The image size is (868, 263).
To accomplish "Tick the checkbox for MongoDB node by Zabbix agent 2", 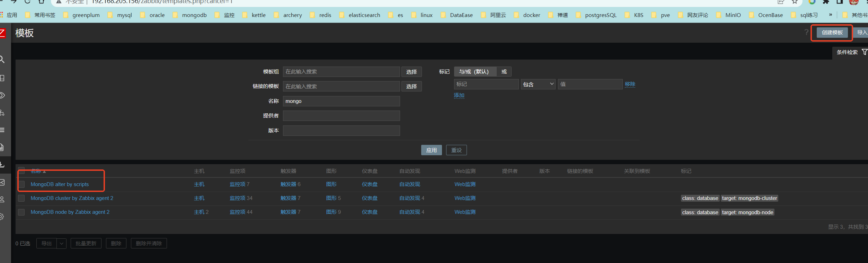I will pos(21,212).
